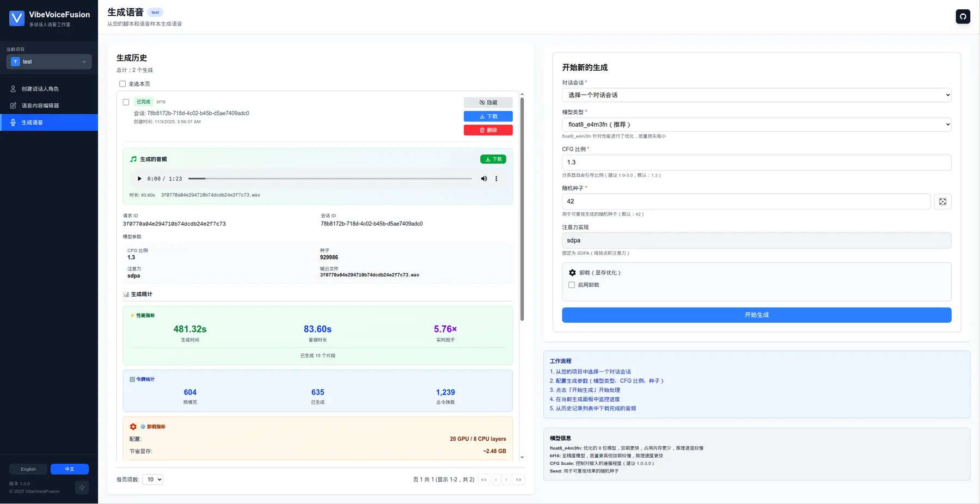
Task: Check the completed generation item checkbox
Action: [126, 102]
